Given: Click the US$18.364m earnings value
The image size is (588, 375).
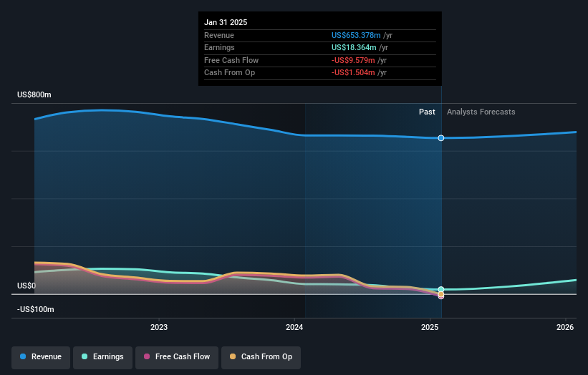Looking at the screenshot, I should [x=354, y=47].
